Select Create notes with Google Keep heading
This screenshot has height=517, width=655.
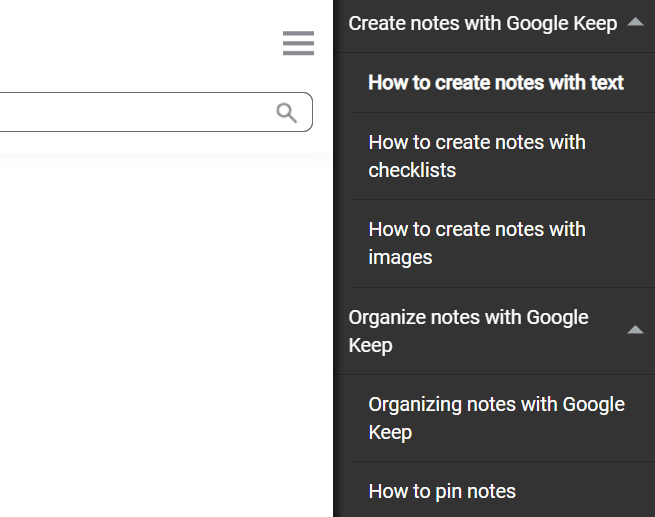tap(482, 23)
